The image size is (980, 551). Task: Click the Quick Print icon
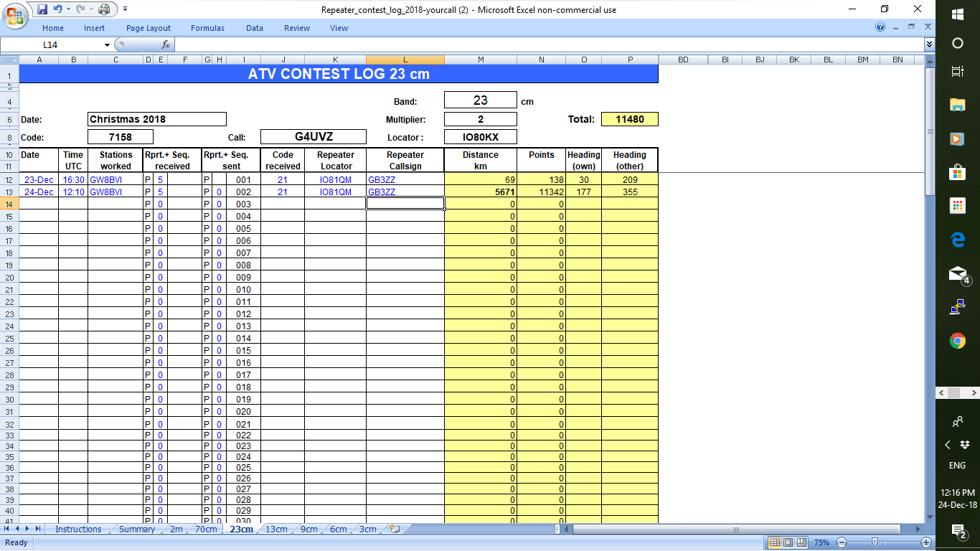(103, 9)
